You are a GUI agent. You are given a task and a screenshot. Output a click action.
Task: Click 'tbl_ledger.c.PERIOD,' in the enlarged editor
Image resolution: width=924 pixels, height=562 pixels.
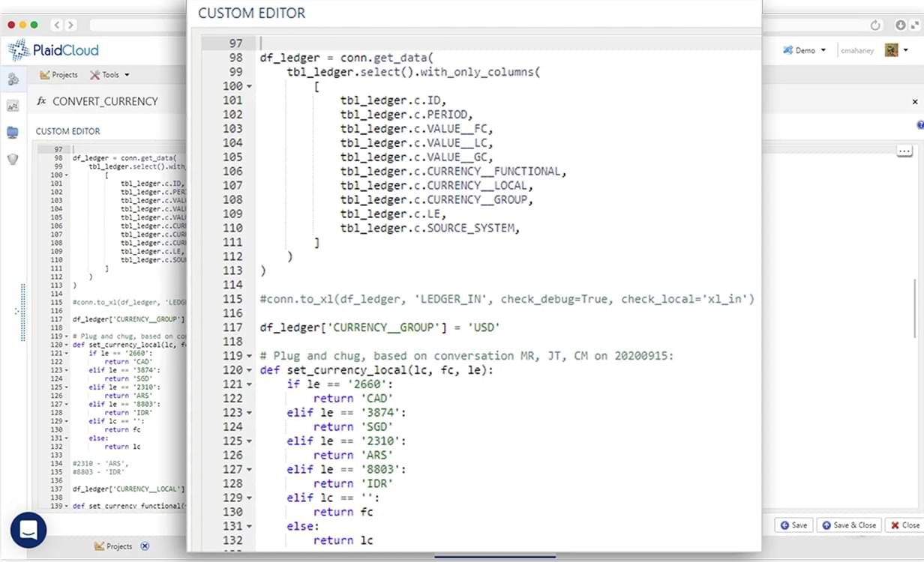(406, 115)
